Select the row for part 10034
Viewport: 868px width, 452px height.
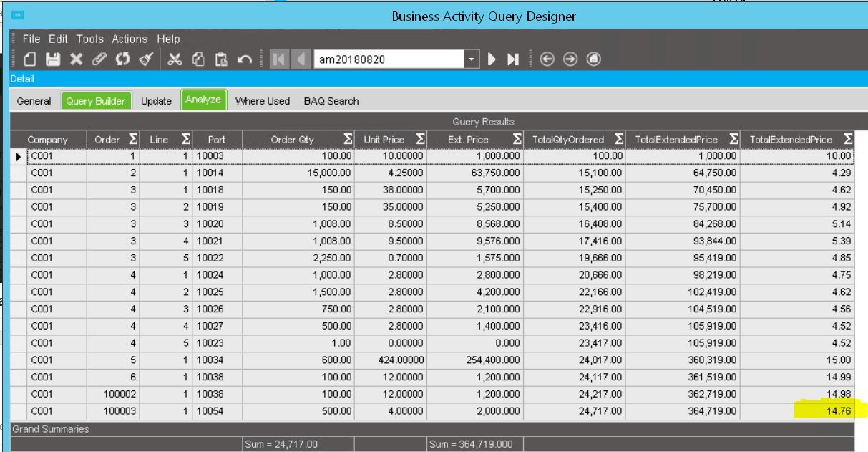[x=432, y=360]
